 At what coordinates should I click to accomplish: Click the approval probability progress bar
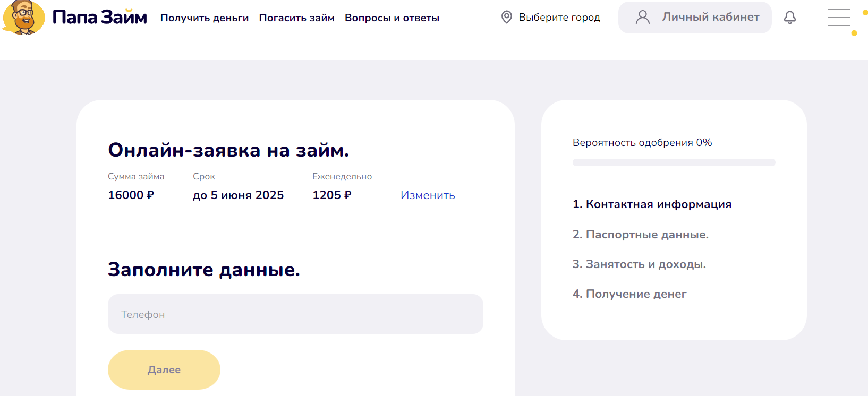(674, 162)
